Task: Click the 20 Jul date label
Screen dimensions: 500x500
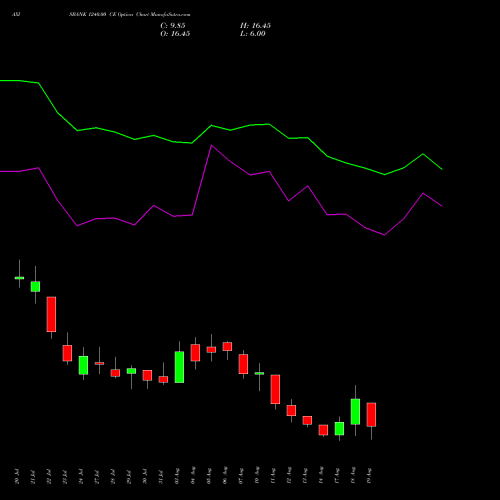Action: (x=17, y=477)
